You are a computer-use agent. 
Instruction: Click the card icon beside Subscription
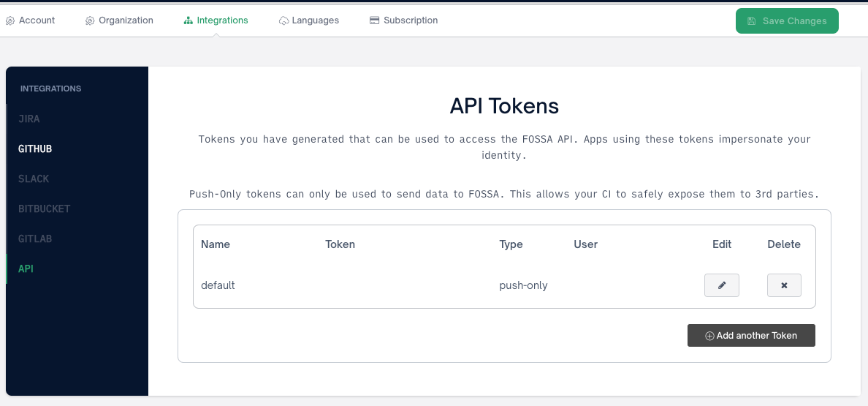[x=374, y=20]
